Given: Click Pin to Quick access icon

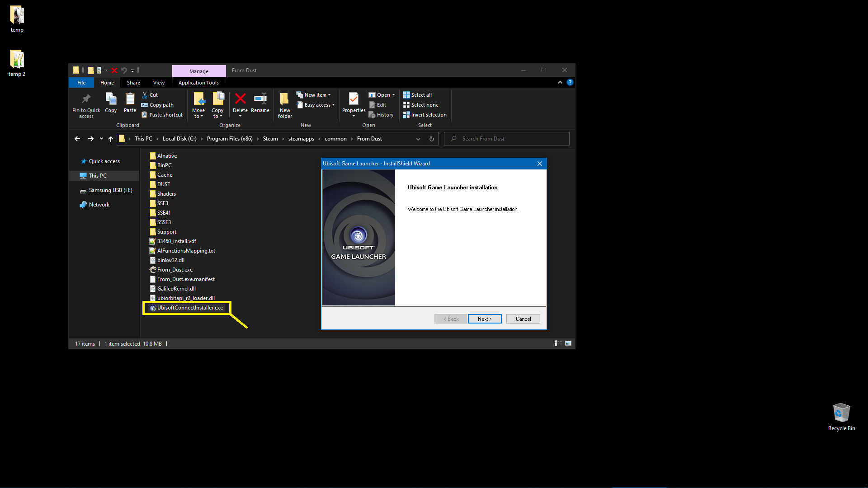Looking at the screenshot, I should point(86,99).
